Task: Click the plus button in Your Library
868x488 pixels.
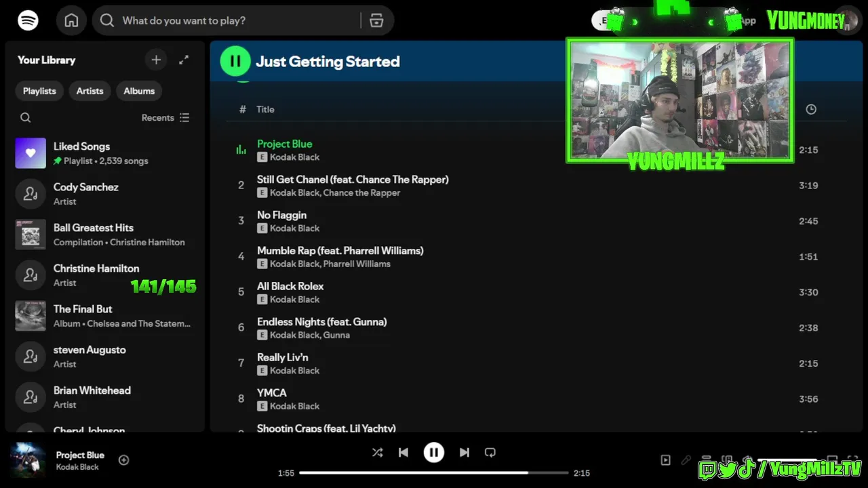Action: (156, 60)
